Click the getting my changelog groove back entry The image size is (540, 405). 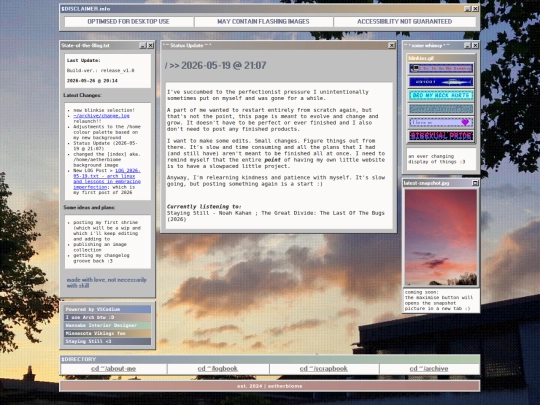[101, 258]
